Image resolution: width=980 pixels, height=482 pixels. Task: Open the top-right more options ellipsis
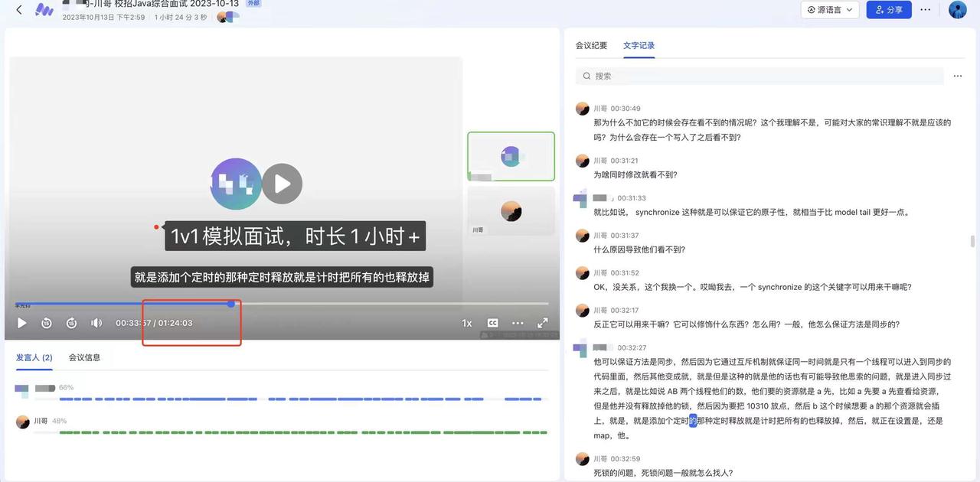(926, 10)
